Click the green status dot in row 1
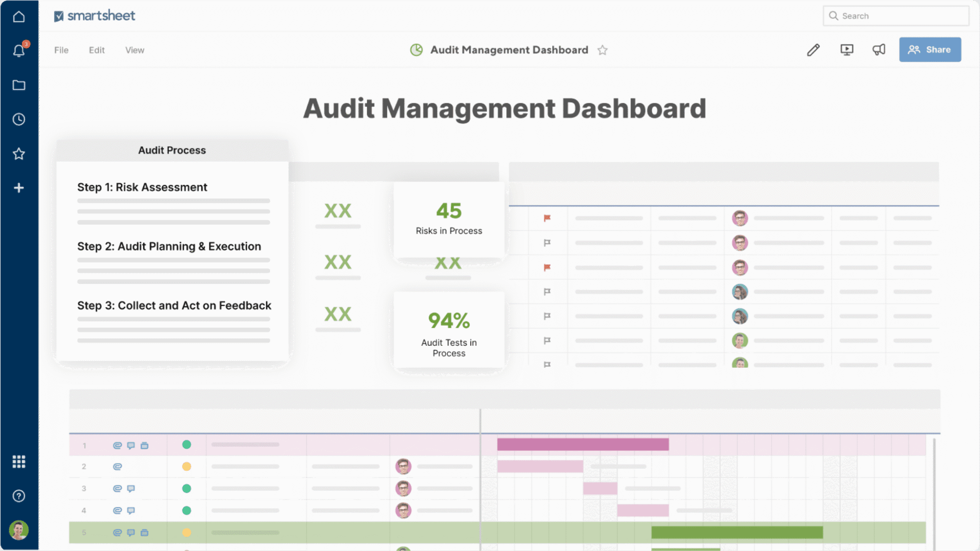 click(187, 445)
